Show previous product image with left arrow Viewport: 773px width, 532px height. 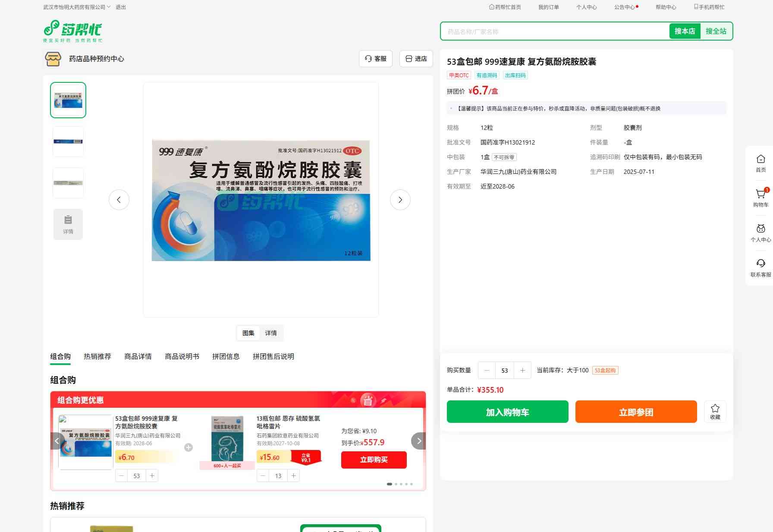tap(119, 200)
